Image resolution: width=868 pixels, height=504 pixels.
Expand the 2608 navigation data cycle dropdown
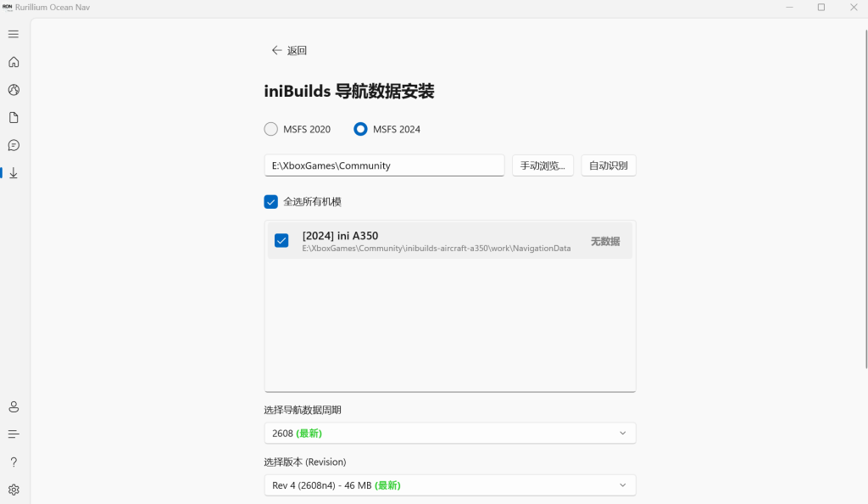449,433
